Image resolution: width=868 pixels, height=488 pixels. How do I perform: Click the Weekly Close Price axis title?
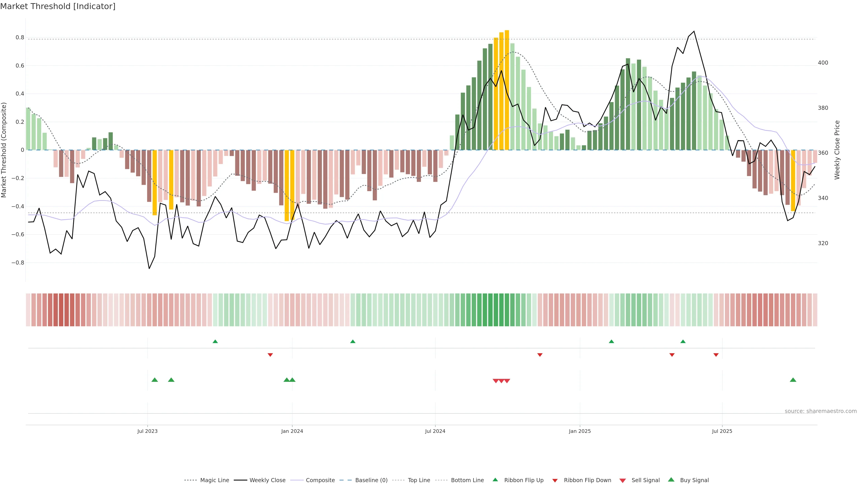coord(837,150)
